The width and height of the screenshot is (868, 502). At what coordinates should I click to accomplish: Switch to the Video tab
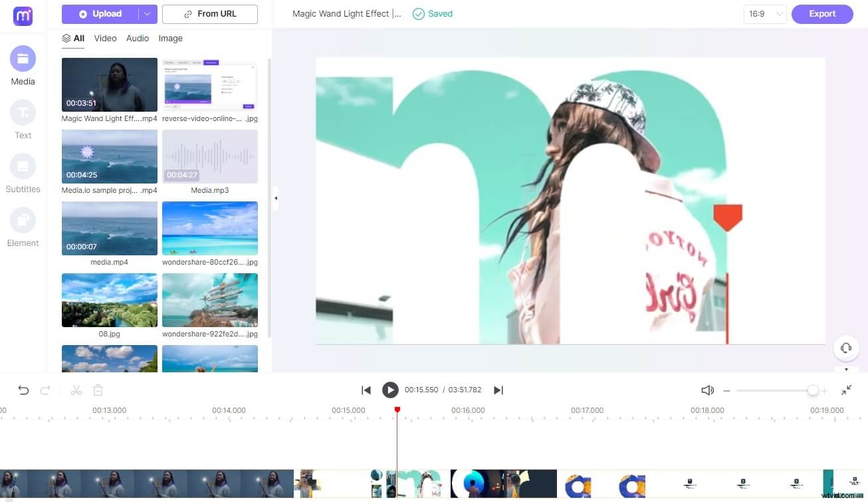(x=104, y=38)
